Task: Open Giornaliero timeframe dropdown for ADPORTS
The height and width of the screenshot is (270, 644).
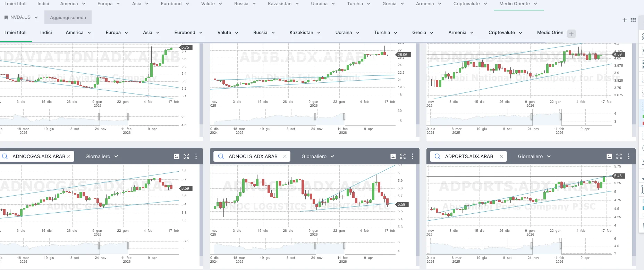Action: click(534, 156)
